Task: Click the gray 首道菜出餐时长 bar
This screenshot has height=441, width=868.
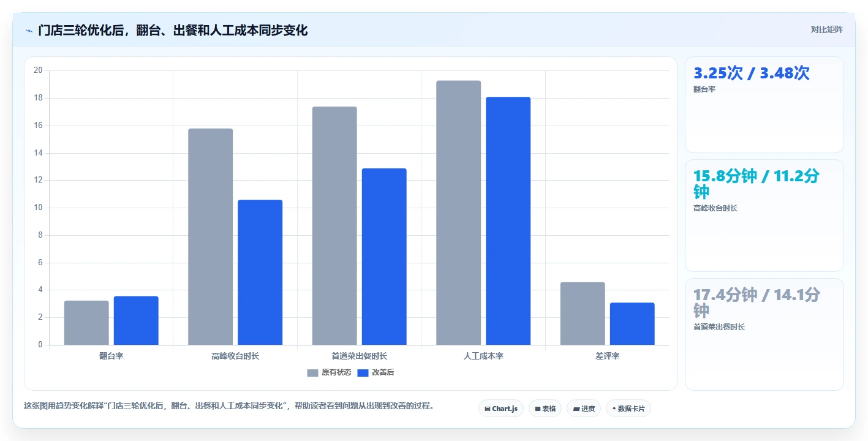Action: tap(334, 225)
